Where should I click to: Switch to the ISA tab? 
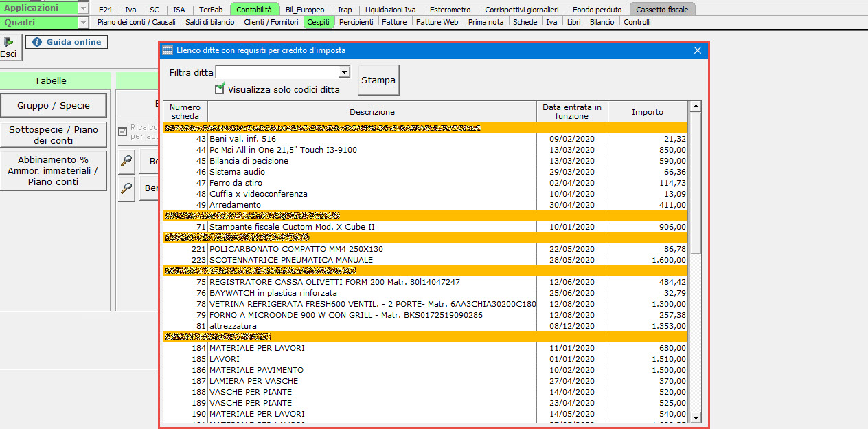(179, 10)
